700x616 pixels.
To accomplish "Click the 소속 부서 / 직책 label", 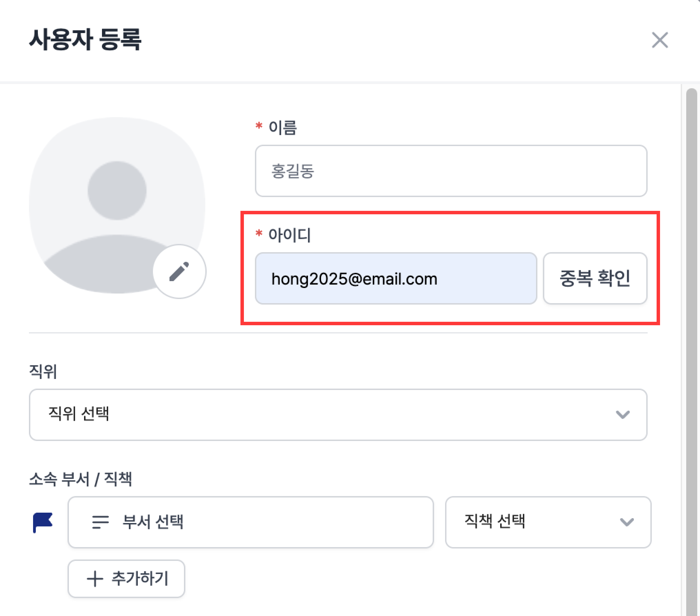I will click(81, 479).
